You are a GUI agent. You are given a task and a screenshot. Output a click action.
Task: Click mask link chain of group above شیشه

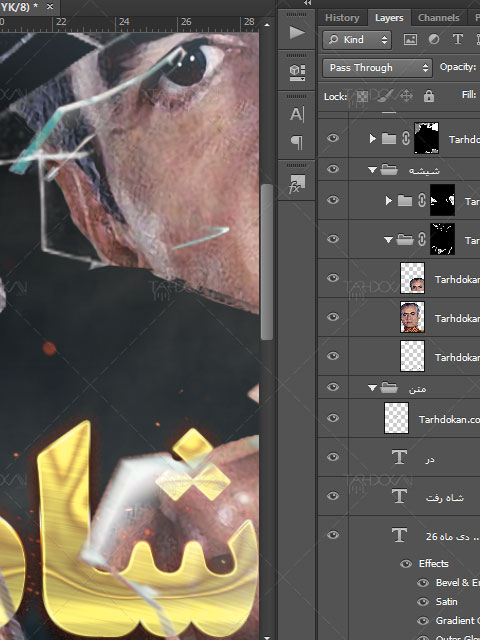[x=405, y=138]
